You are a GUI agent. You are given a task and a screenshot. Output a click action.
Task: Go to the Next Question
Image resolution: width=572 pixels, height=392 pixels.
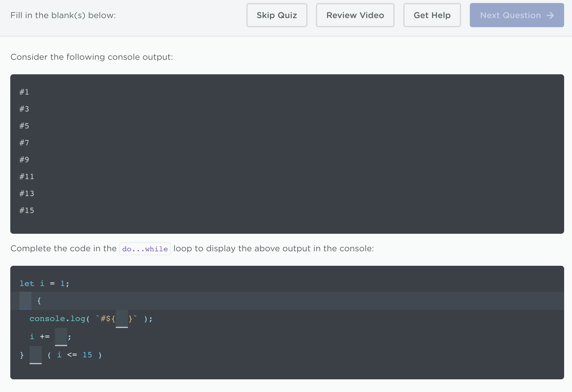coord(516,15)
